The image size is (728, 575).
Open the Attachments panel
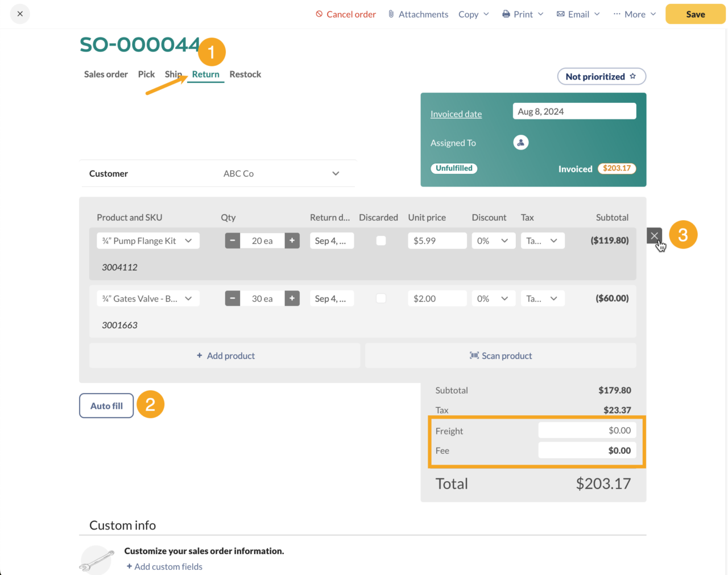[418, 14]
